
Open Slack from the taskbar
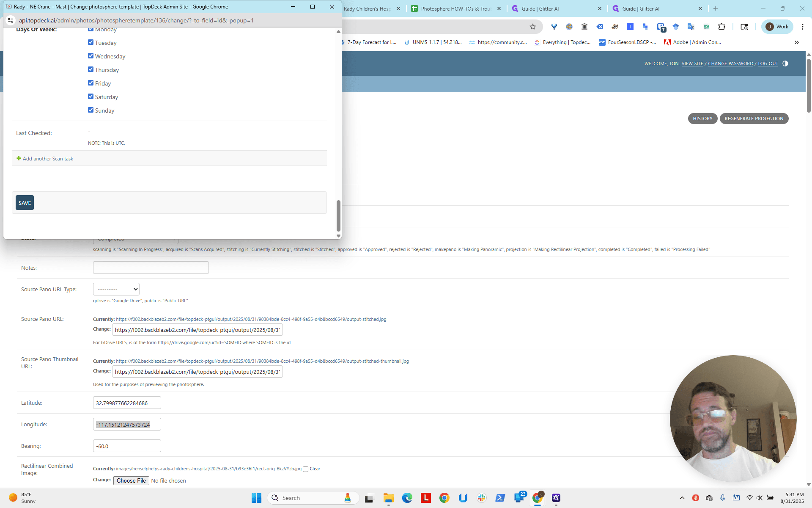(481, 498)
